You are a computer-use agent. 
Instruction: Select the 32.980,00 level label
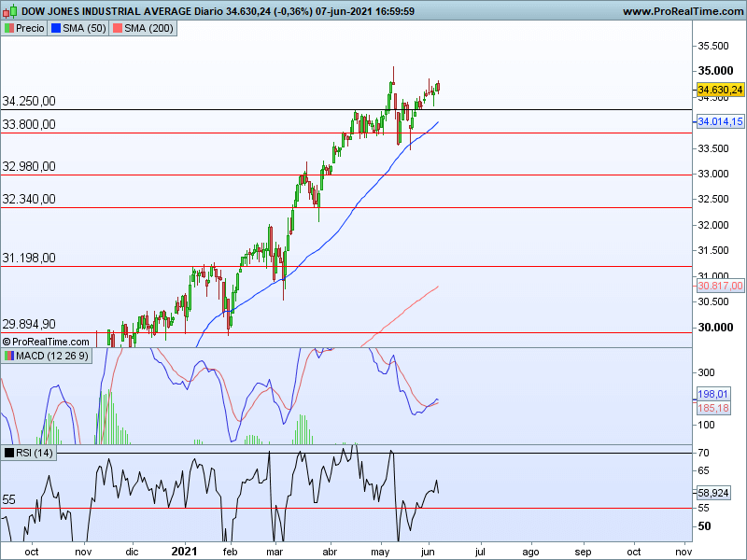click(29, 166)
